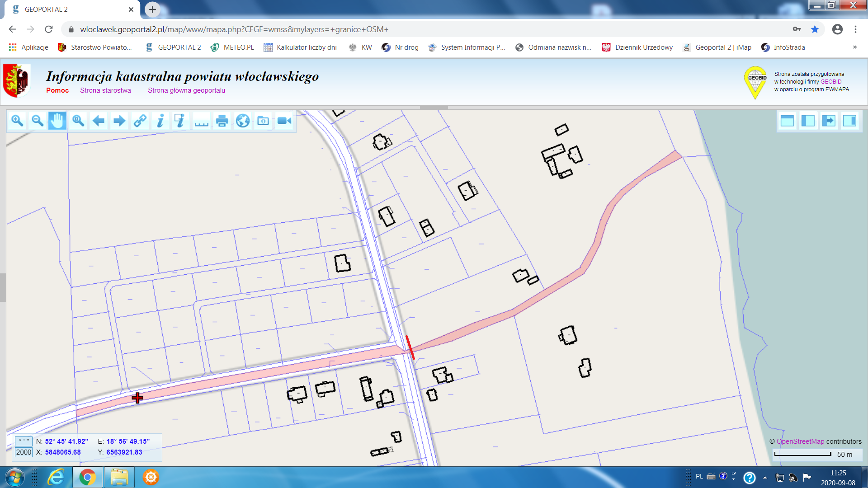Open Strona główna geoportalu link

186,90
